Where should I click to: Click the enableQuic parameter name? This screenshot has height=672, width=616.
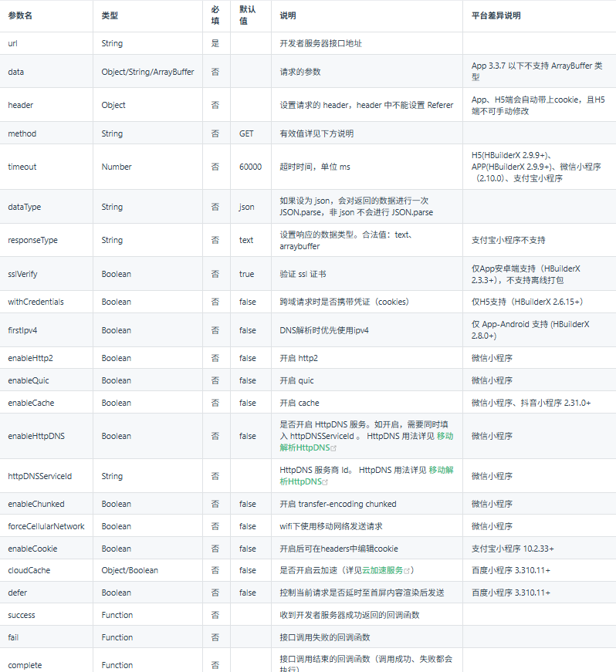[x=29, y=380]
